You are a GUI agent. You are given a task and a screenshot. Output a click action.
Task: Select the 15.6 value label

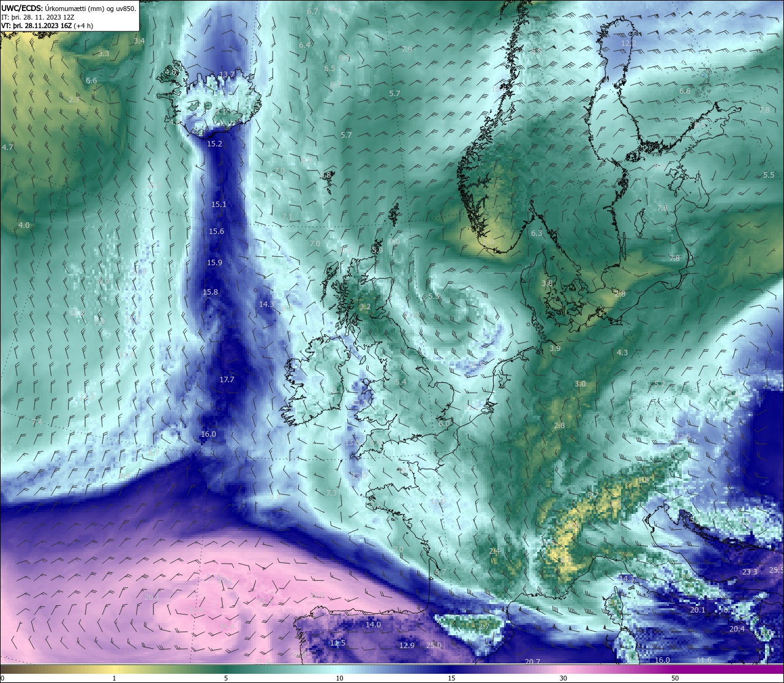tap(216, 232)
